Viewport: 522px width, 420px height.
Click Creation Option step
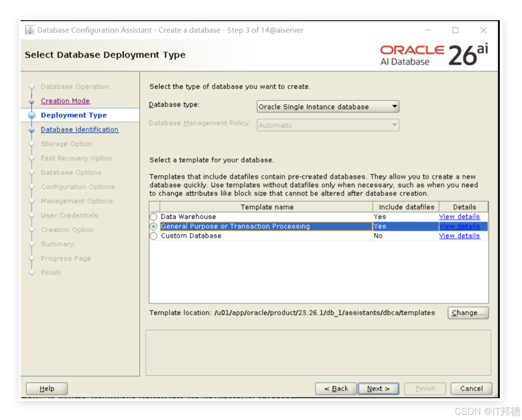67,230
